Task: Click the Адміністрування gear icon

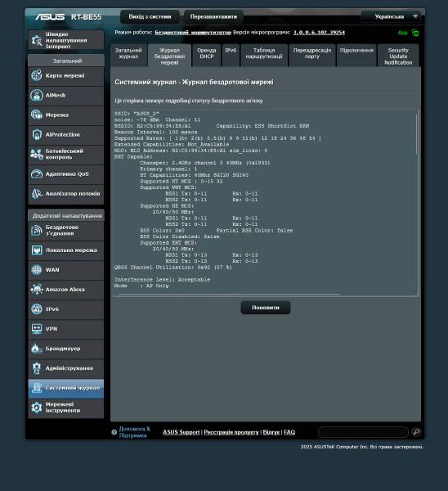Action: [x=37, y=368]
